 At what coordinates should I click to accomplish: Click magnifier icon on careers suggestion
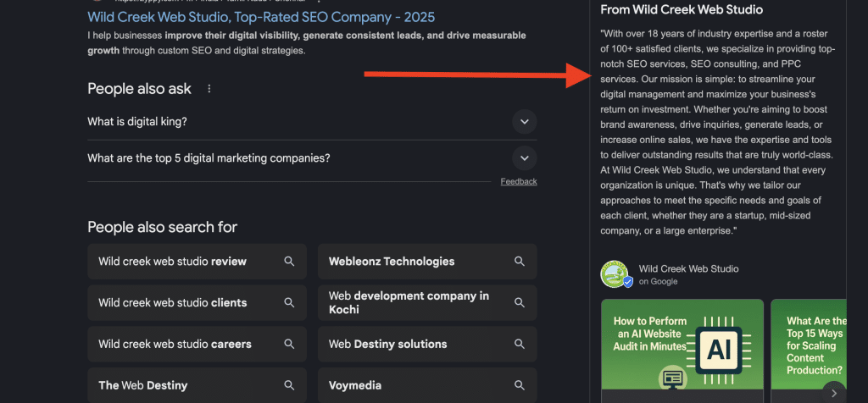[289, 344]
